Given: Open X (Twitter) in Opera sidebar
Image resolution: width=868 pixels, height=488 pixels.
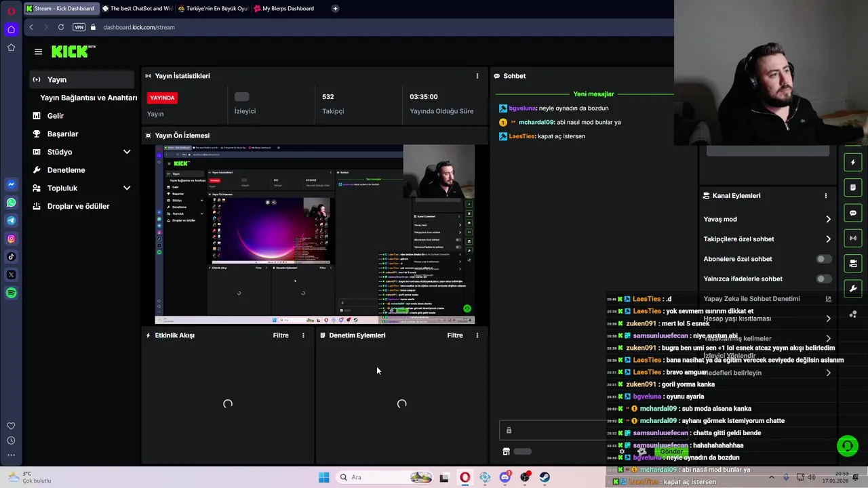Looking at the screenshot, I should (11, 274).
